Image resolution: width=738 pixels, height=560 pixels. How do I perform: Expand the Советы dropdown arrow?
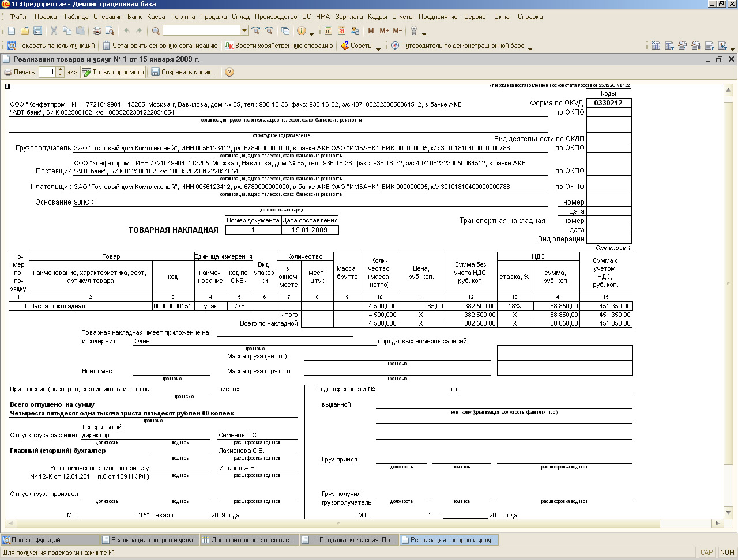pyautogui.click(x=379, y=48)
